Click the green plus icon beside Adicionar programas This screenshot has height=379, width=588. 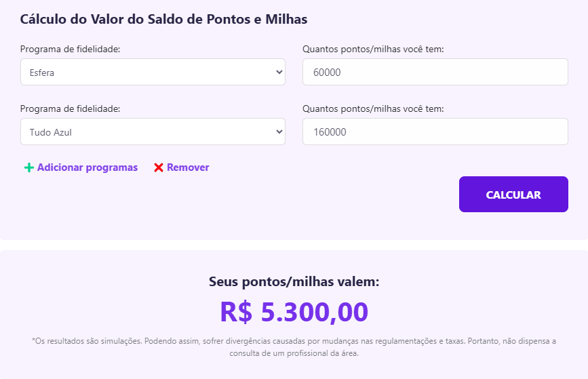click(x=28, y=167)
